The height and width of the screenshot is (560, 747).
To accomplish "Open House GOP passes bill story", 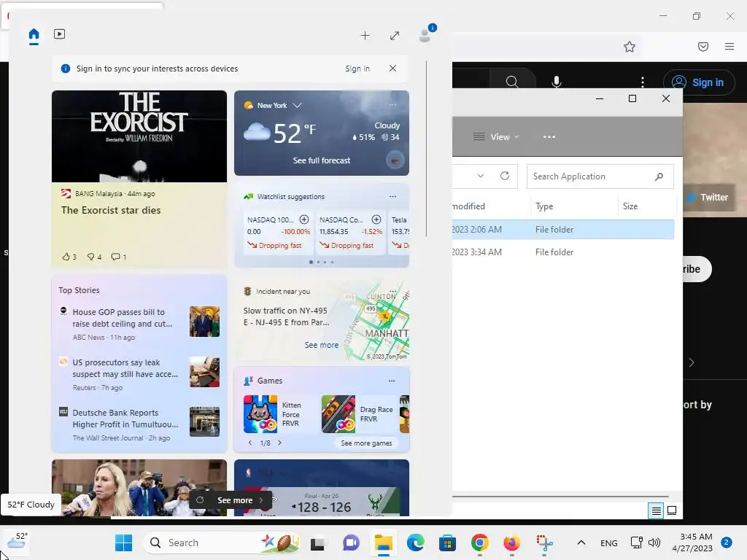I will click(139, 324).
